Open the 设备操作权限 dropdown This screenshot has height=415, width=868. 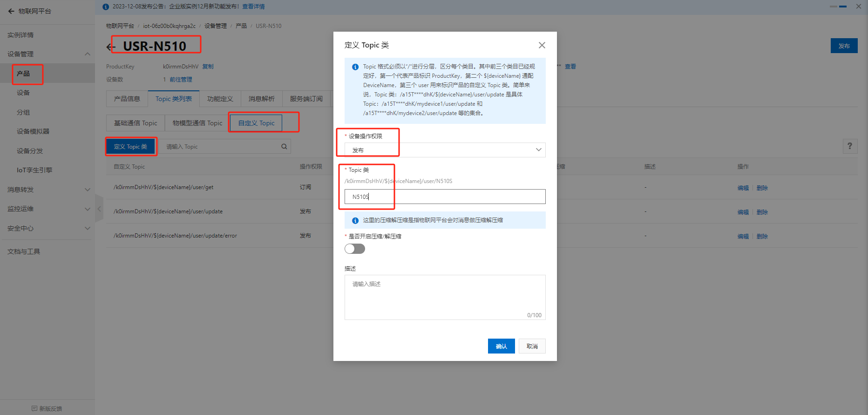click(x=445, y=150)
